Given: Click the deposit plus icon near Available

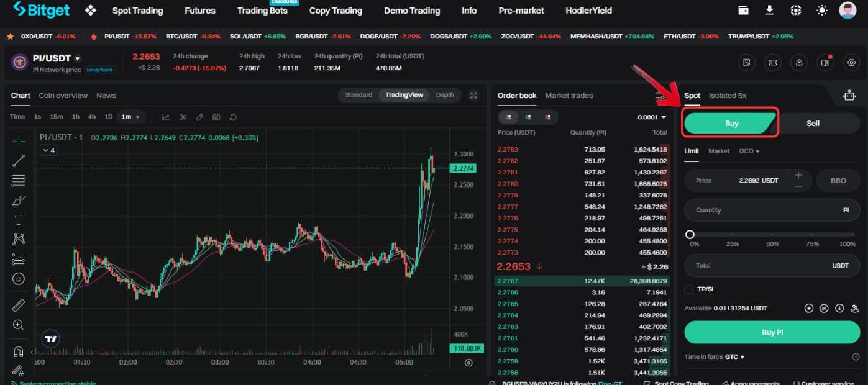Looking at the screenshot, I should click(808, 308).
